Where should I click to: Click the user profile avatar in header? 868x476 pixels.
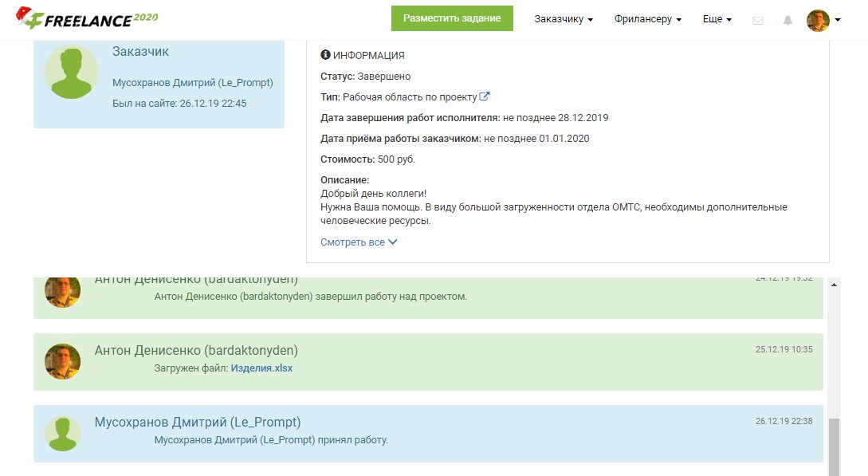pyautogui.click(x=818, y=20)
